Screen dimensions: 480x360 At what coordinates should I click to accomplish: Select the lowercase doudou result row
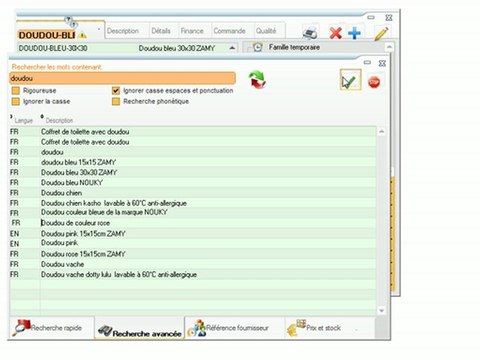point(193,152)
